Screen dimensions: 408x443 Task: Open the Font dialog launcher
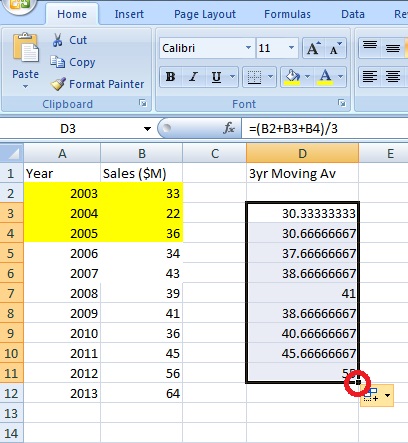pyautogui.click(x=342, y=103)
